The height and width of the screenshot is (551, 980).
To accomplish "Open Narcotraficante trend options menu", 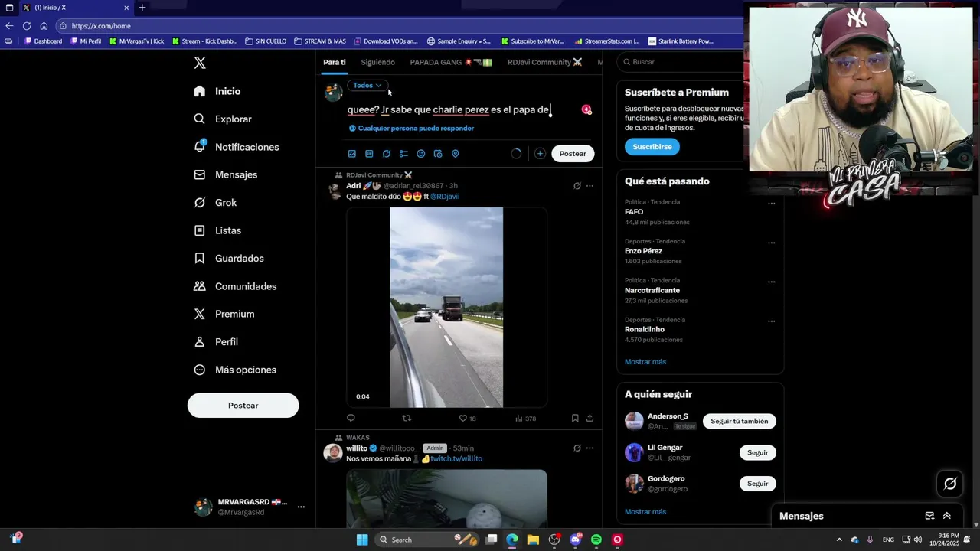I will point(771,282).
